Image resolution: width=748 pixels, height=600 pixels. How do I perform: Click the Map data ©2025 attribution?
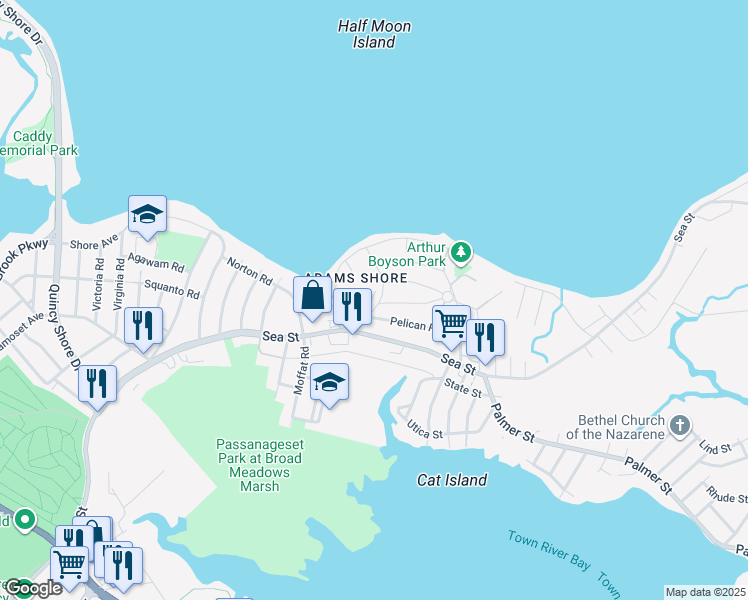[x=706, y=592]
